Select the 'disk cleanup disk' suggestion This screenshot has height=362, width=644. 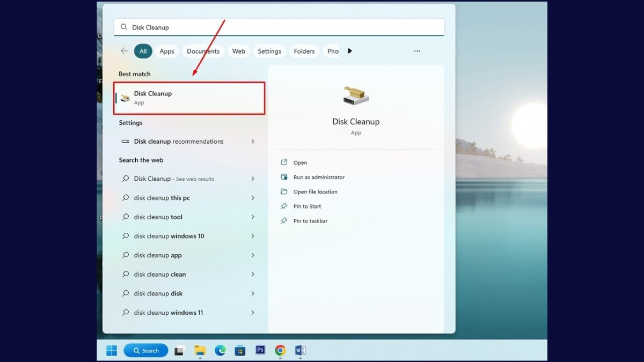click(x=188, y=293)
